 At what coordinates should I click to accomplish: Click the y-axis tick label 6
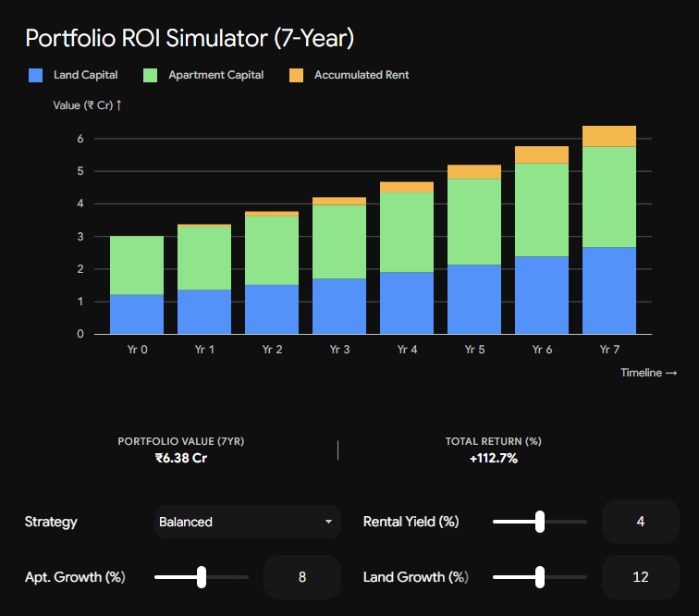(x=80, y=139)
